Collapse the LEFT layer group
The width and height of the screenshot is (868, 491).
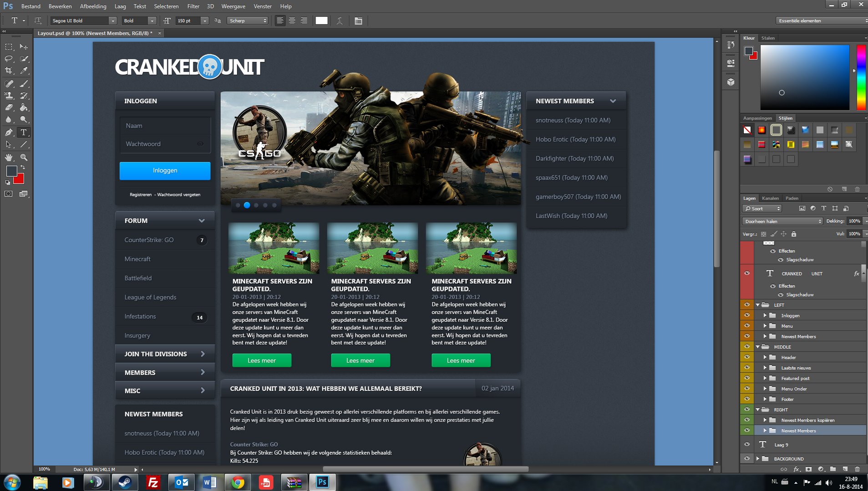(x=758, y=305)
